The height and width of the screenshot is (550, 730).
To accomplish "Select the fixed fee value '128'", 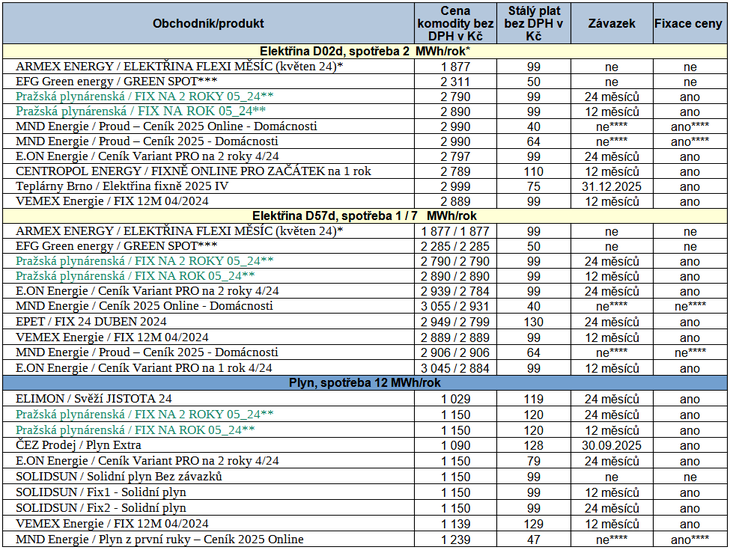I will [x=534, y=446].
